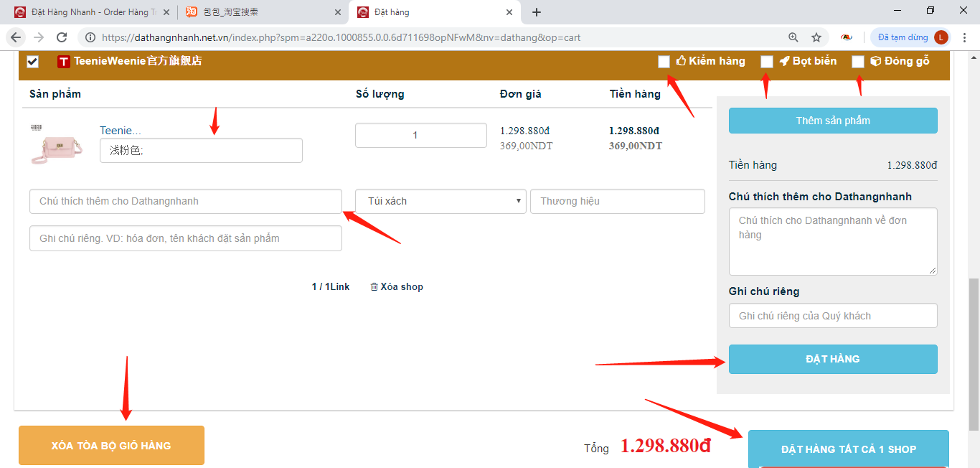Click XÓA TOÀN BỘ GIỎ HÀNG button
Viewport: 980px width, 468px height.
click(x=111, y=446)
